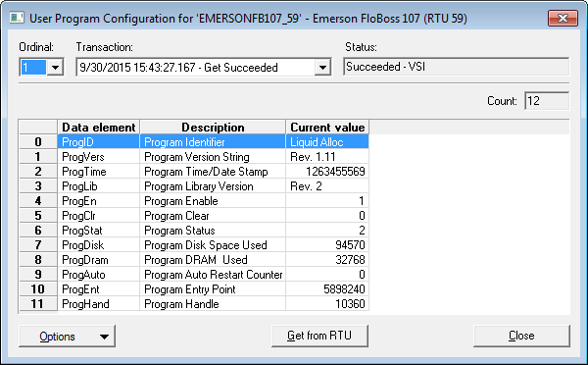The image size is (588, 365).
Task: Click the Program Status description cell
Action: tap(213, 231)
